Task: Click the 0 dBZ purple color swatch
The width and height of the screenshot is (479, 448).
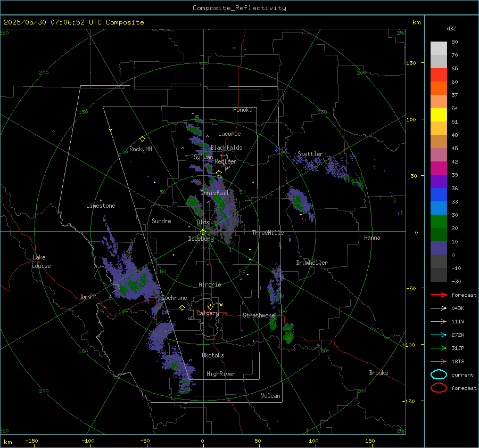Action: coord(439,248)
